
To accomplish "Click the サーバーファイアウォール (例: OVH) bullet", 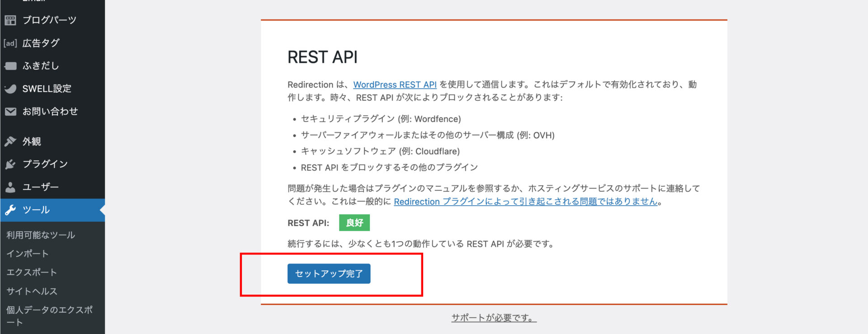I will tap(428, 135).
